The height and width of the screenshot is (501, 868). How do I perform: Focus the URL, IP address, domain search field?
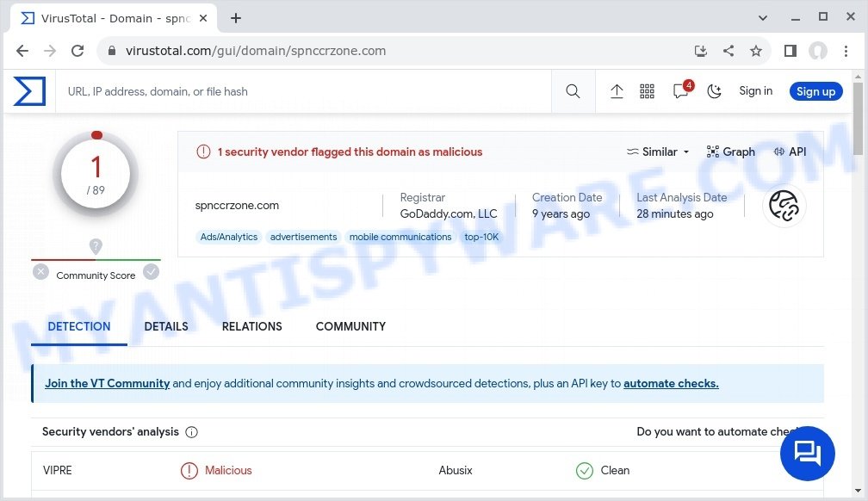(303, 91)
